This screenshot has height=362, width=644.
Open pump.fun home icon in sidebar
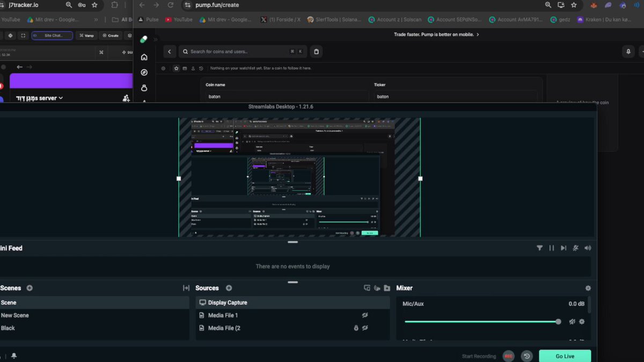pos(144,57)
